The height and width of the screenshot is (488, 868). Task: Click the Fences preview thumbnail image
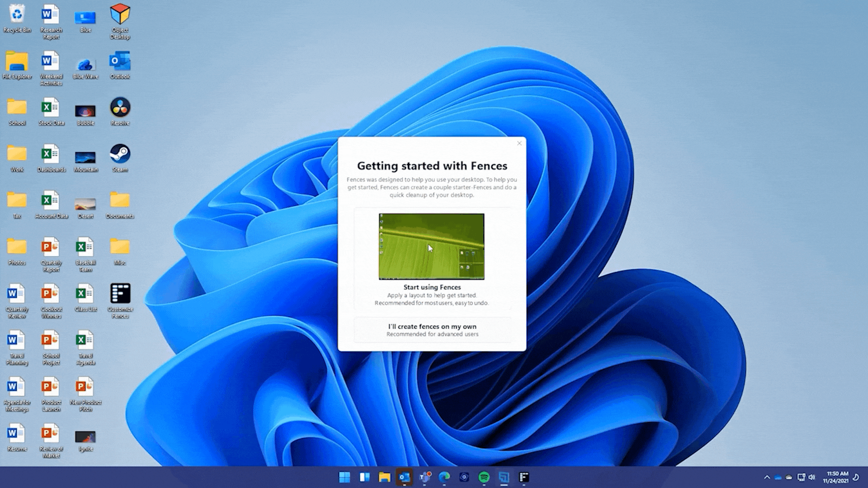(x=431, y=246)
